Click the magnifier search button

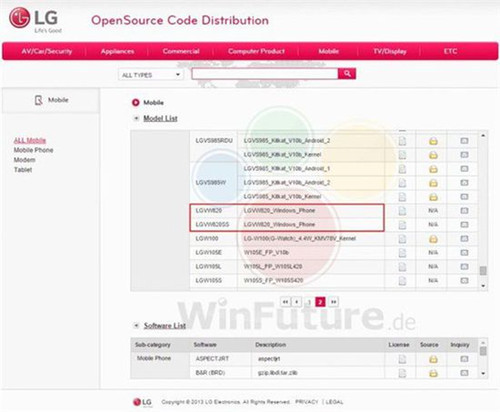(347, 74)
